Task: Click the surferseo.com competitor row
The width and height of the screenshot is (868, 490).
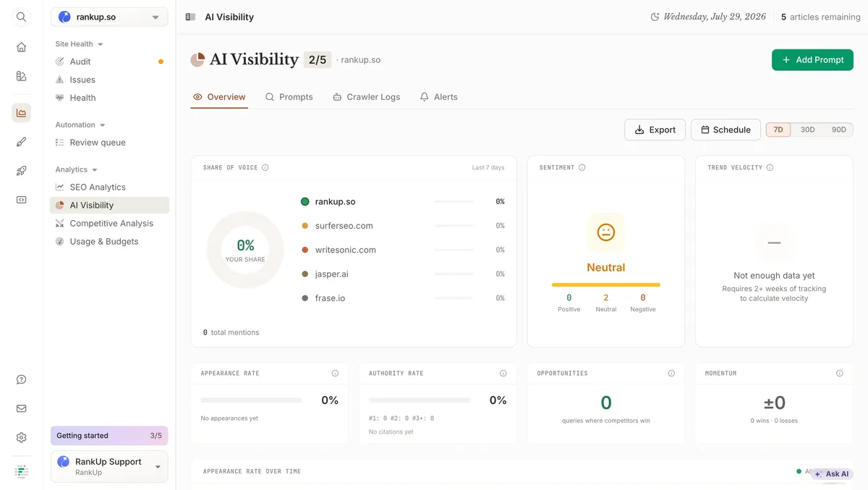Action: pyautogui.click(x=403, y=226)
